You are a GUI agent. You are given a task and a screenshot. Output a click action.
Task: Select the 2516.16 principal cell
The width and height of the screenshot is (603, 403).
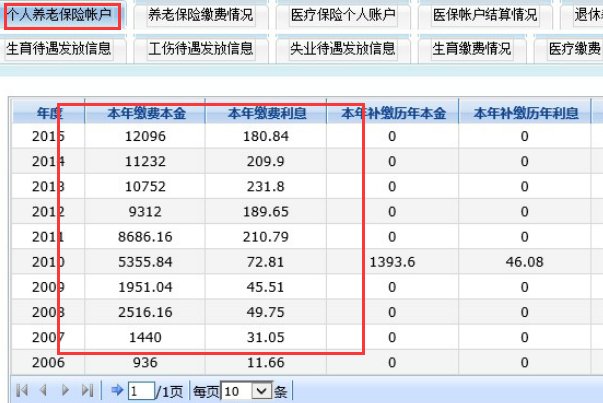click(145, 312)
